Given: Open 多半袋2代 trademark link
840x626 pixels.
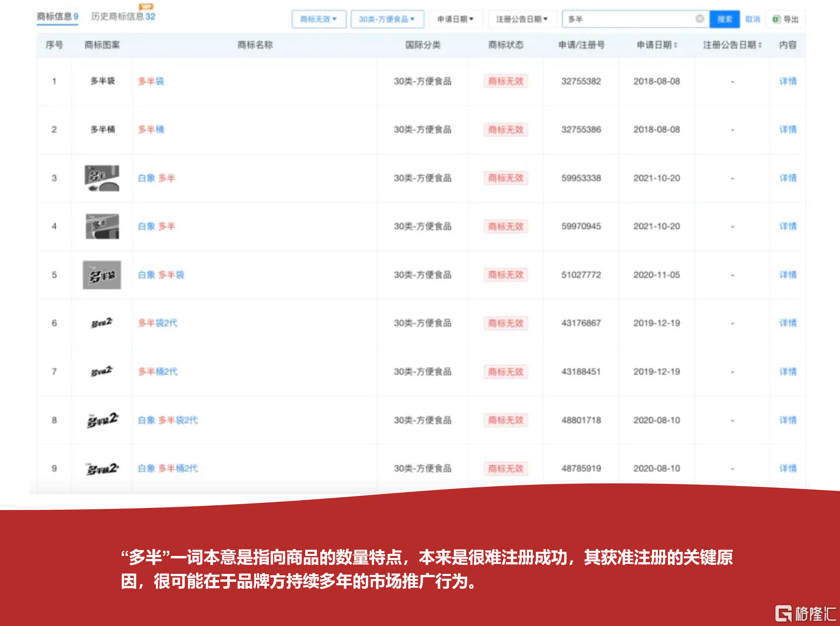Looking at the screenshot, I should point(158,323).
